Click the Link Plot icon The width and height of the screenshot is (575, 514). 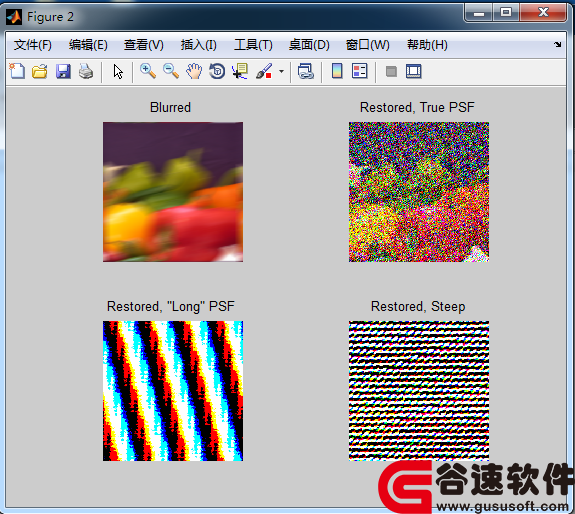pos(305,71)
